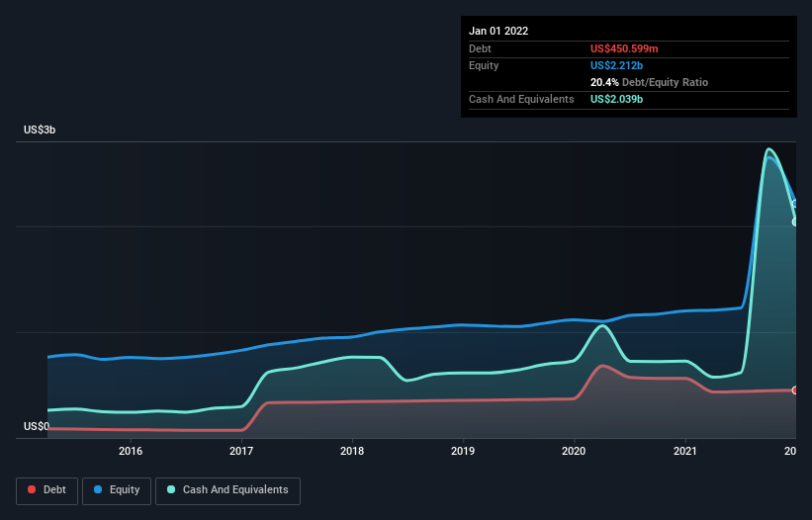Click the US$450.599m debt value

coord(624,48)
